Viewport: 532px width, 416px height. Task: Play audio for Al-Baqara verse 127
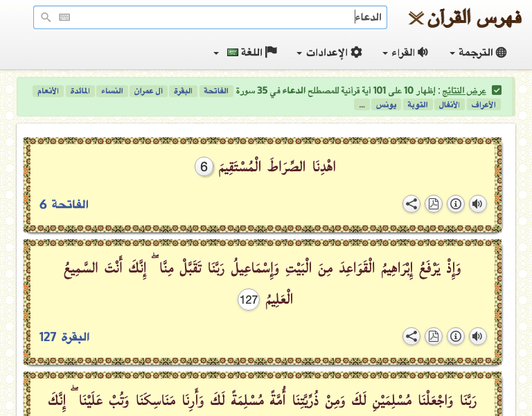[x=477, y=336]
